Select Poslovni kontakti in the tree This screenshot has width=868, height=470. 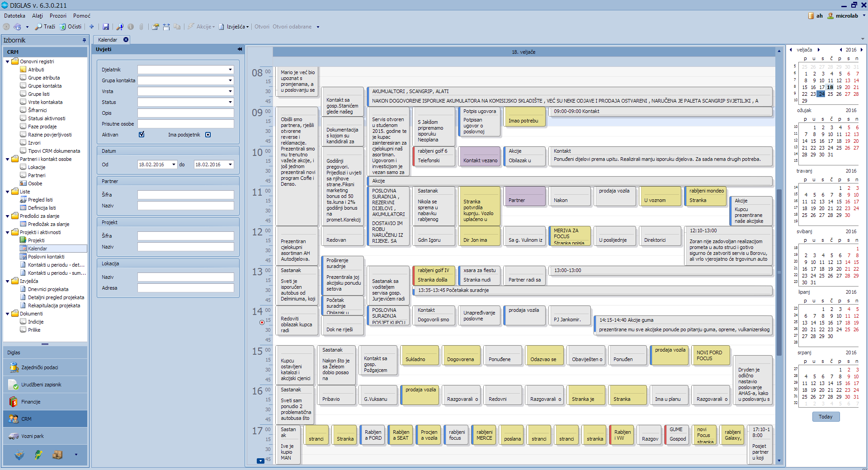click(x=46, y=257)
